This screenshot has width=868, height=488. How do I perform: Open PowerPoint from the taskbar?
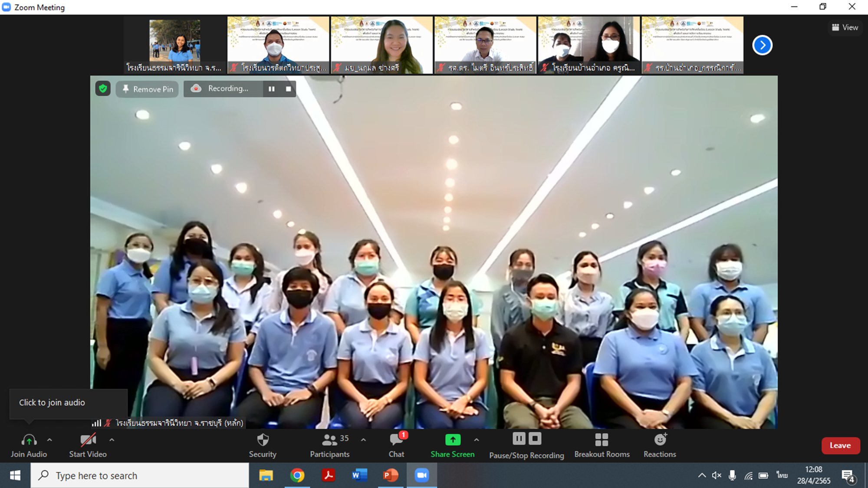coord(391,475)
